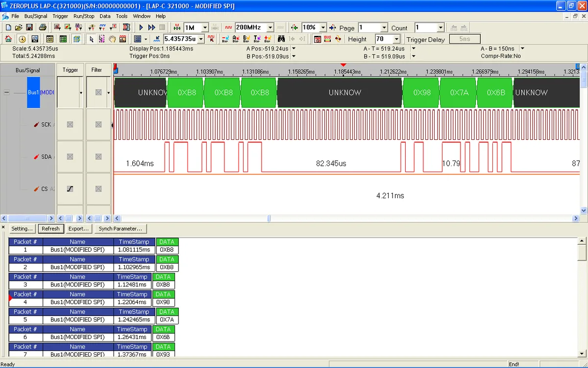Select the hand pan tool
Screen dimensions: 588x368
click(x=112, y=39)
